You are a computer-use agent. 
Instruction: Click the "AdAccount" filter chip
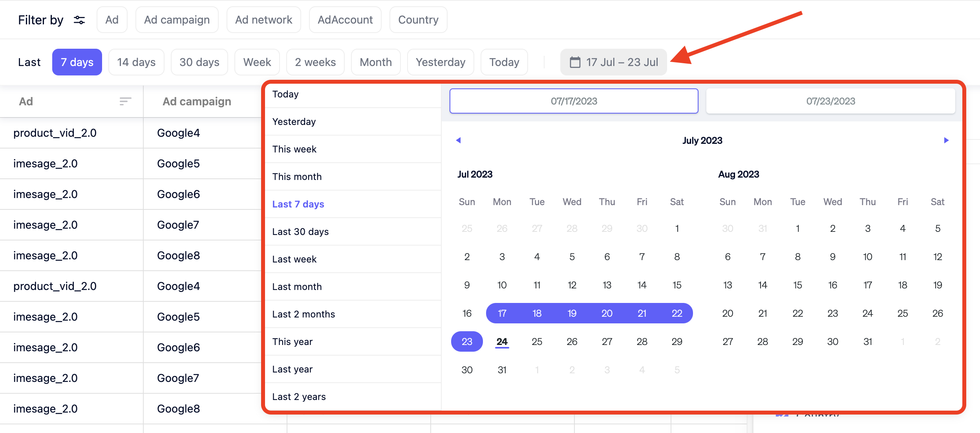[345, 20]
